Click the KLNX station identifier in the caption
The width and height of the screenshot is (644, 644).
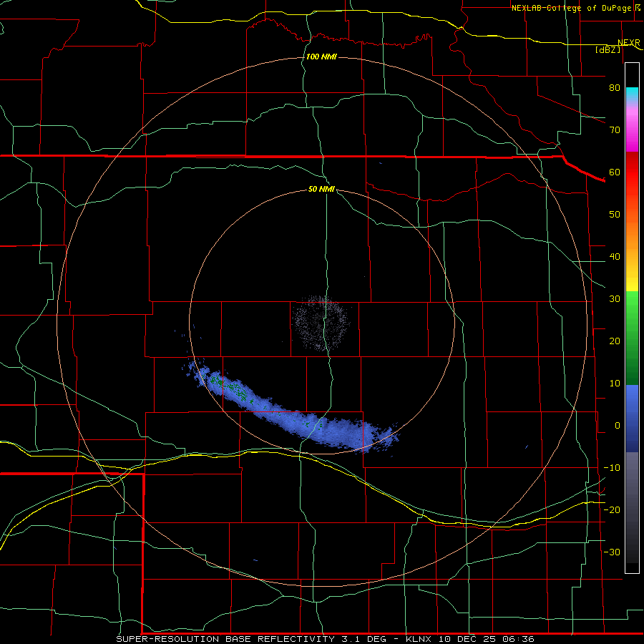(420, 639)
